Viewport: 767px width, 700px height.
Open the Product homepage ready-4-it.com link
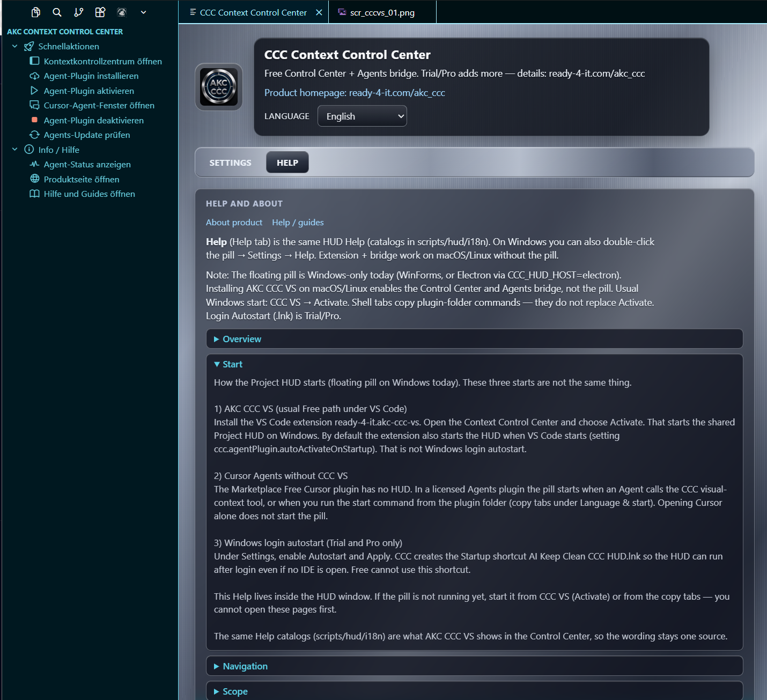[355, 93]
